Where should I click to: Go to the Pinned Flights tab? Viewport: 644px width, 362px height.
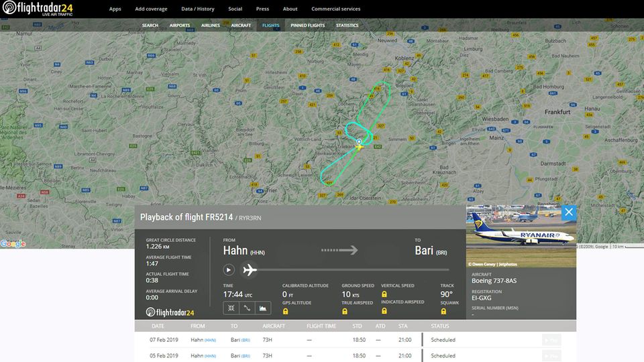point(308,25)
